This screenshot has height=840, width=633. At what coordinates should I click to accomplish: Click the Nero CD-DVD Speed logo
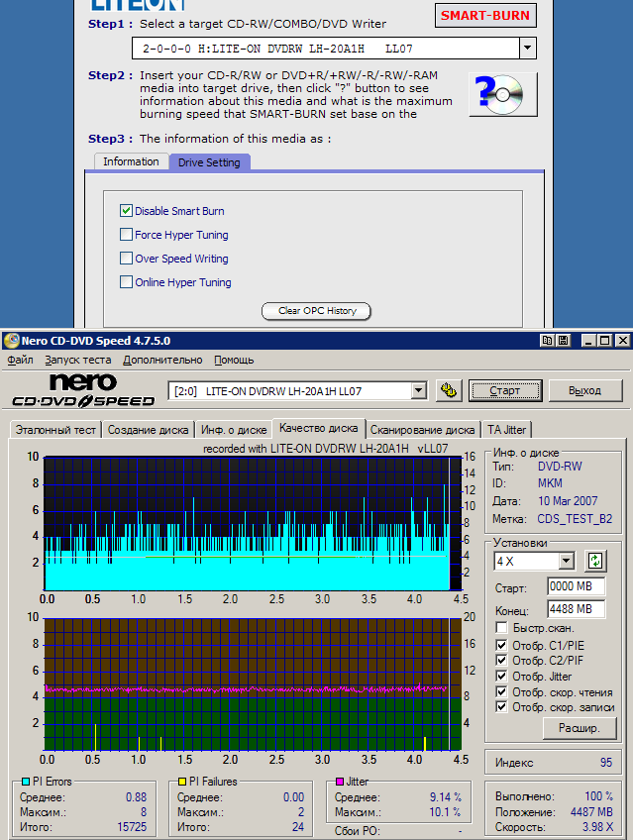[83, 390]
